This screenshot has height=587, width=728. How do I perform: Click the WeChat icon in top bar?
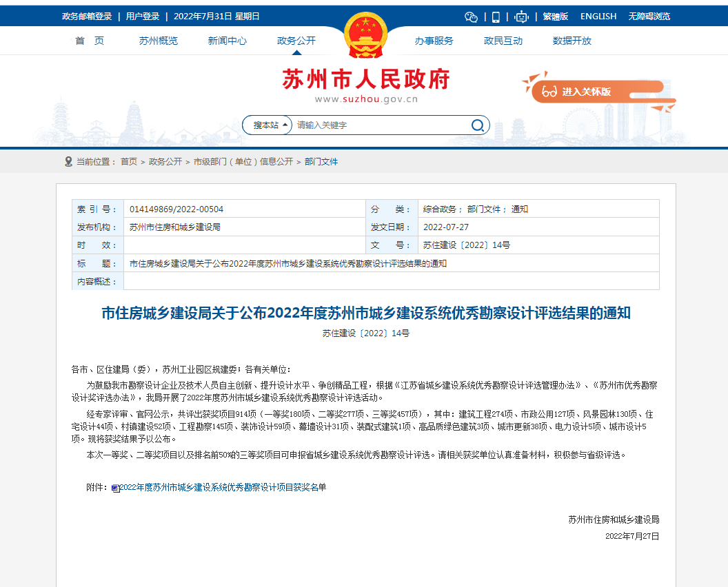(471, 17)
